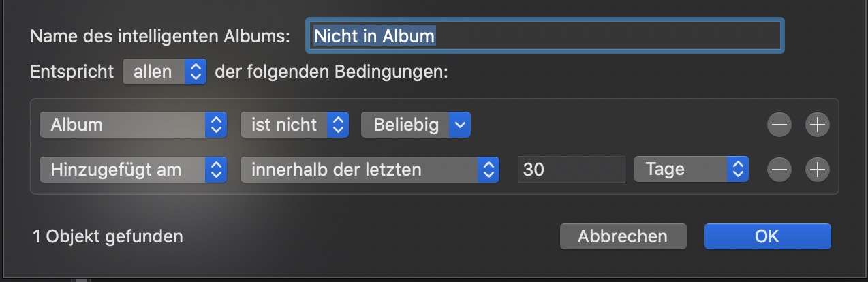The image size is (868, 282).
Task: Expand the Beliebig album selection dropdown
Action: 416,125
